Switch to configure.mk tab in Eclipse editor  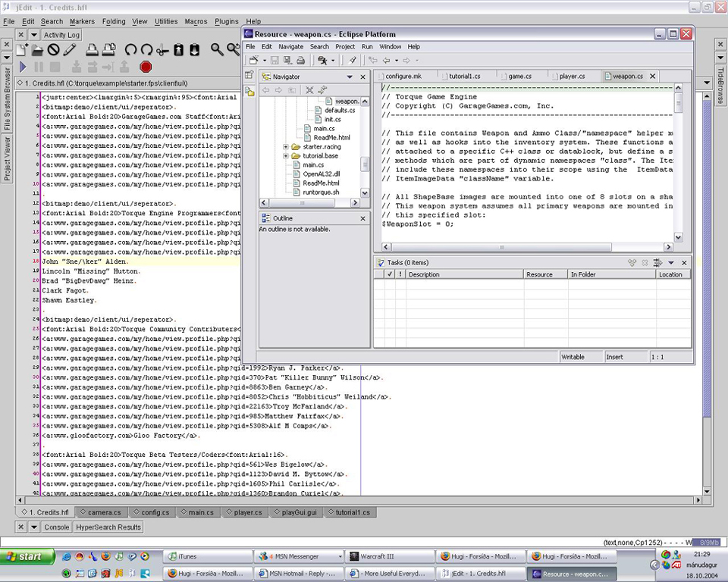403,76
